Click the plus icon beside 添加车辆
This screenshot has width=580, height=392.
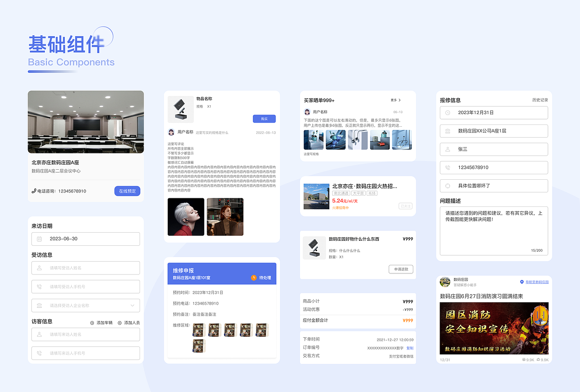[92, 323]
